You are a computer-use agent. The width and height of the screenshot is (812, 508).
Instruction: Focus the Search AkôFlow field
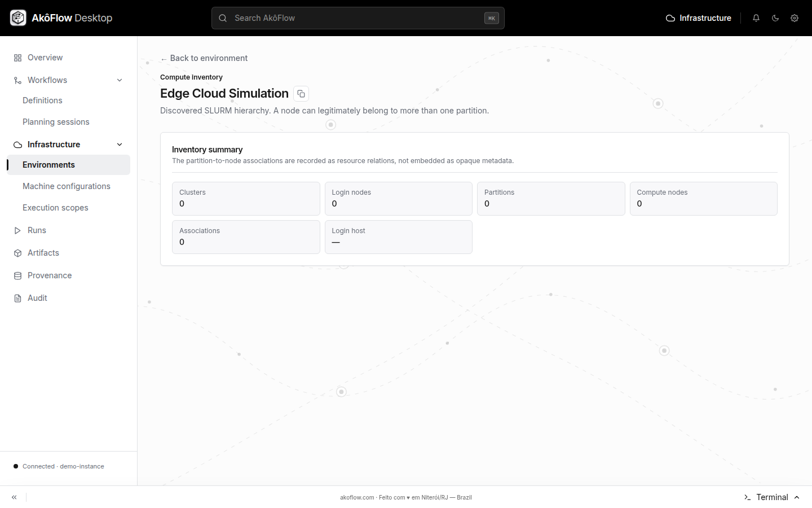pos(358,18)
